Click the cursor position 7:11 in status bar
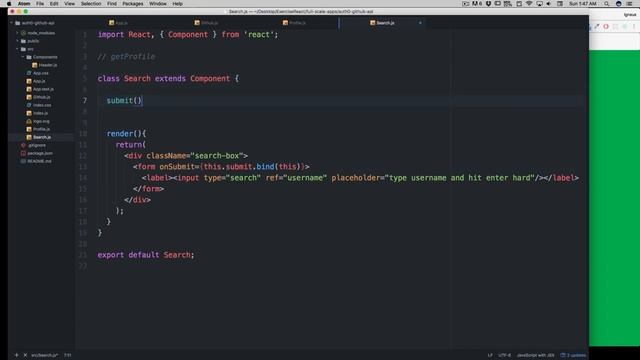640x360 pixels. click(x=67, y=355)
